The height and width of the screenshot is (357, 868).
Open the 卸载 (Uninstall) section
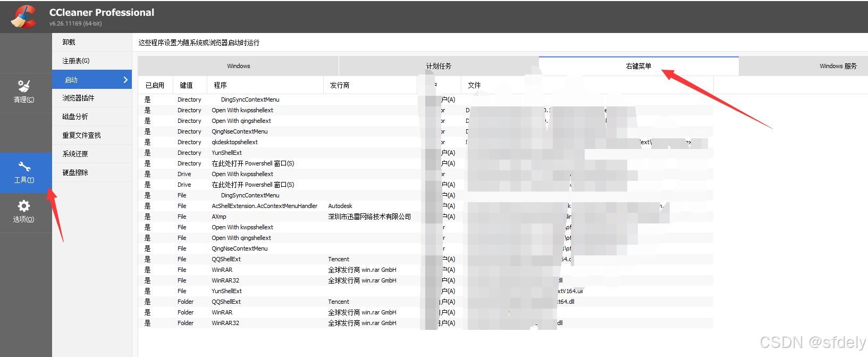(x=69, y=42)
